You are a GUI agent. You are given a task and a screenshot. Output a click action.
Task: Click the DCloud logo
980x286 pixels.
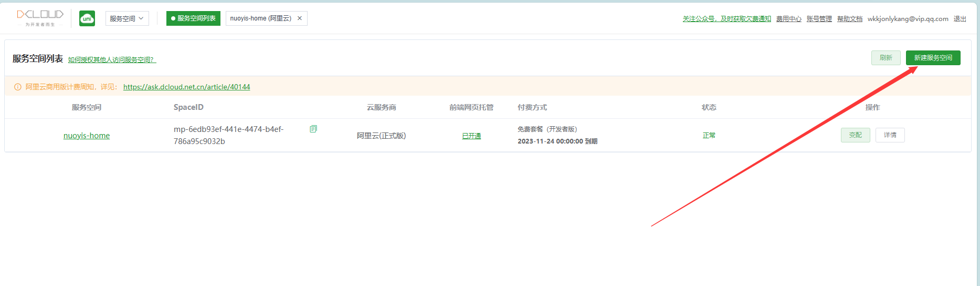40,17
